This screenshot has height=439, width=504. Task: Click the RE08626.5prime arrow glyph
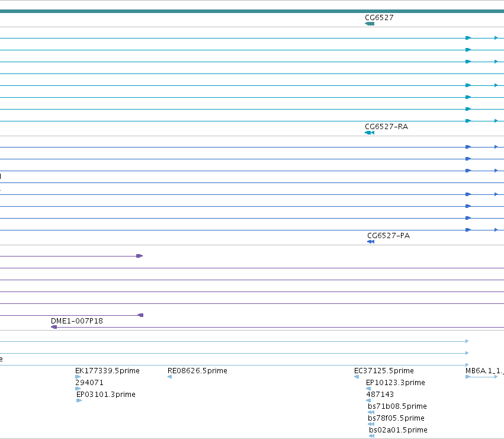click(x=170, y=377)
